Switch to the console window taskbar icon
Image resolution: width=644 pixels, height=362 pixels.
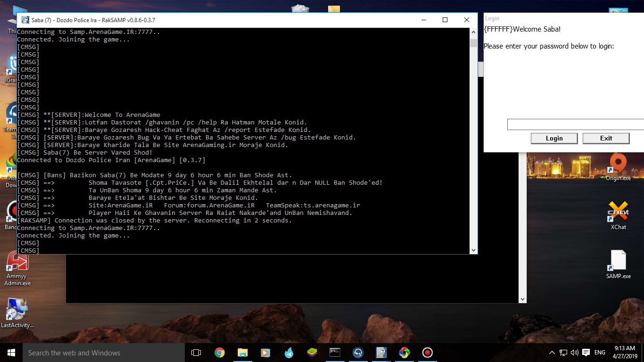click(335, 353)
